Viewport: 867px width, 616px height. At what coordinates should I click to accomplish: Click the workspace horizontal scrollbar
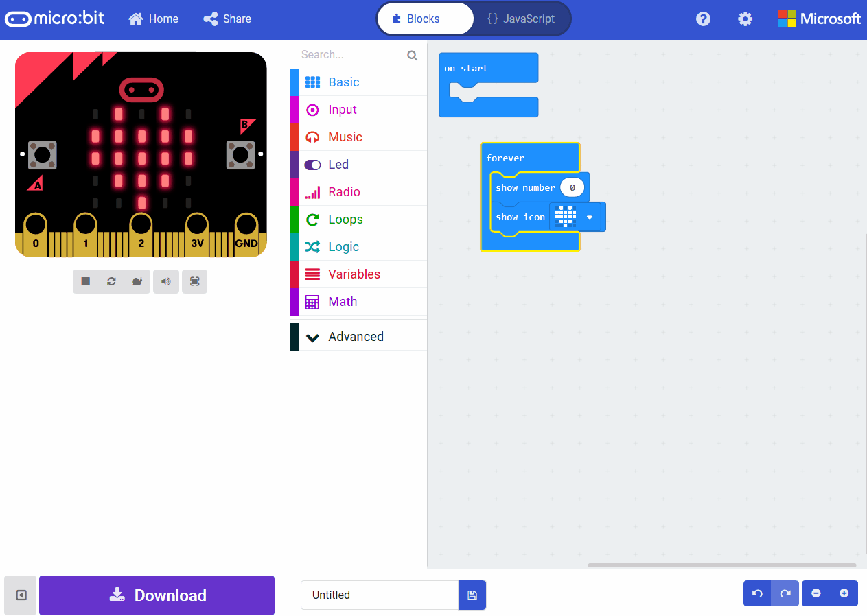722,565
